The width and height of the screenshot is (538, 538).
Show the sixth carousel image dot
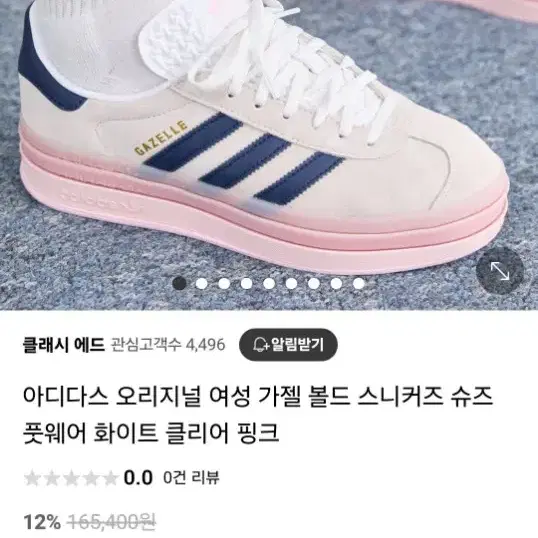tap(291, 283)
